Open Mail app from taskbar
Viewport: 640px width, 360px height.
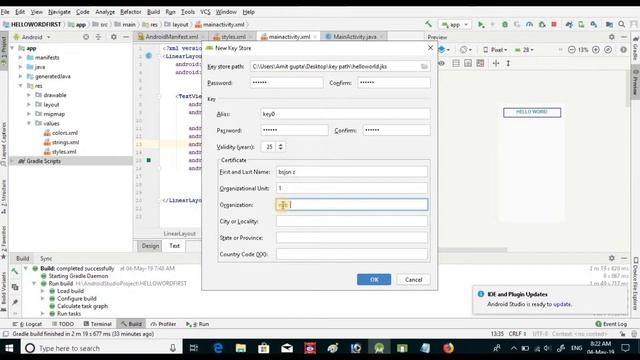[x=287, y=348]
